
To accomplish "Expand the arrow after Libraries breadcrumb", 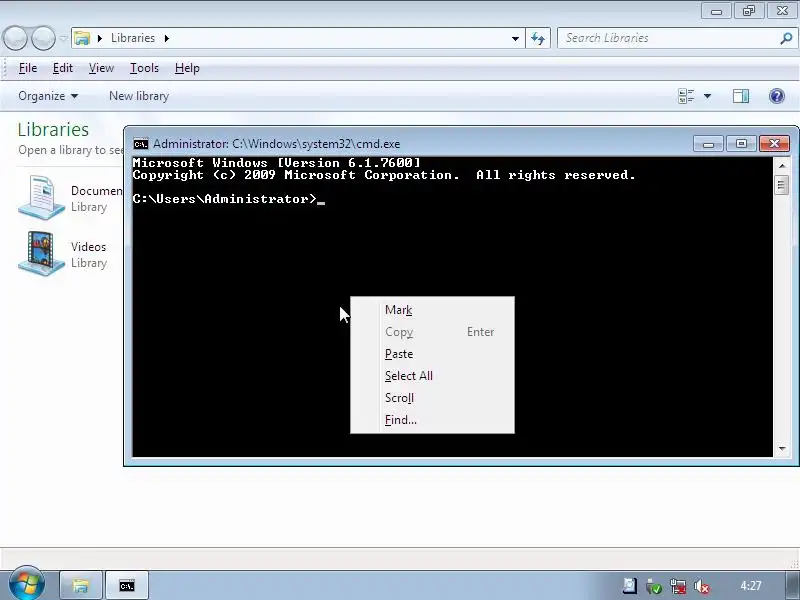I will click(166, 38).
